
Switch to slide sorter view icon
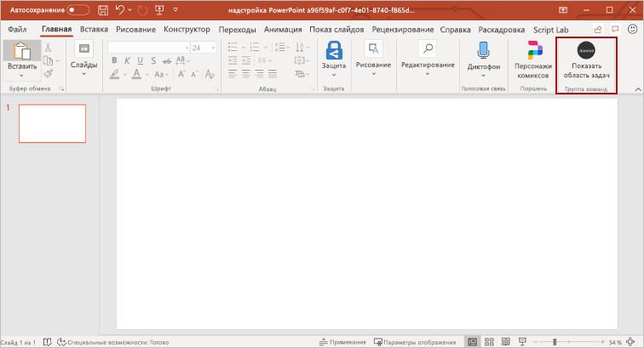click(x=489, y=342)
